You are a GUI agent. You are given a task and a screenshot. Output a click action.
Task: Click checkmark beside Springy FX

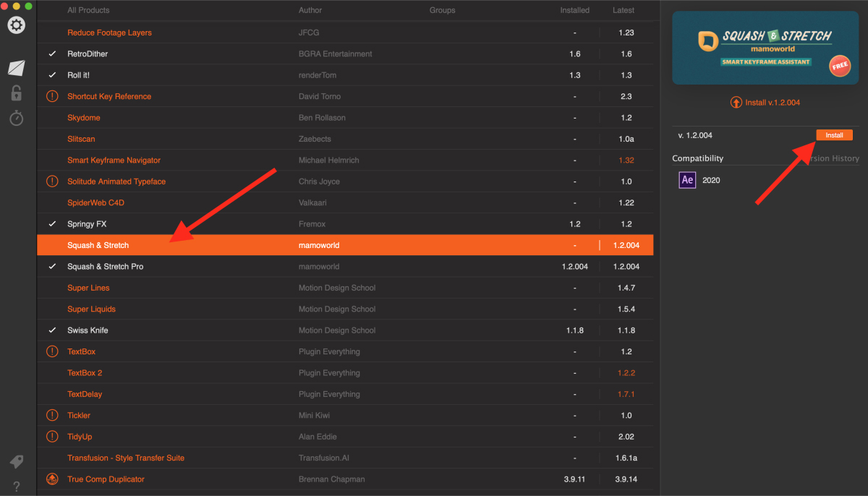[52, 224]
